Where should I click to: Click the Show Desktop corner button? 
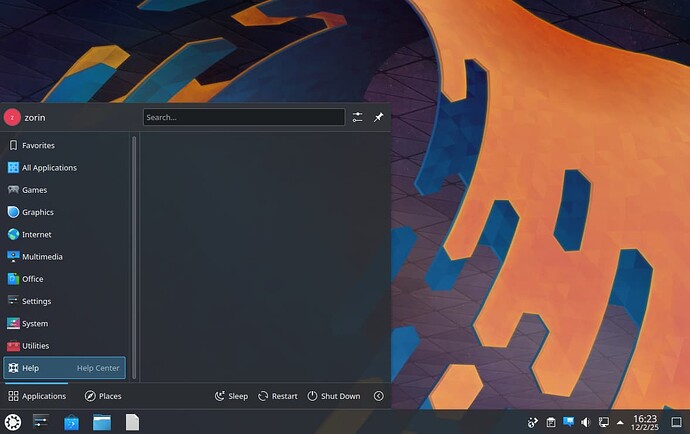(676, 422)
